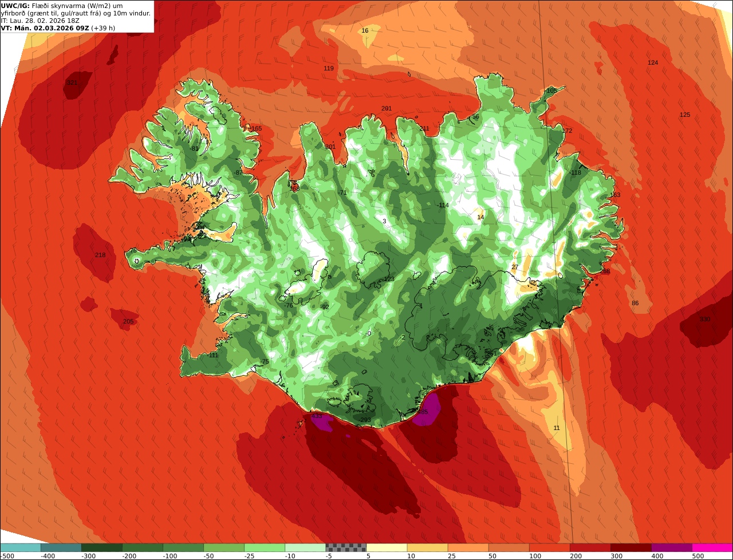Screen dimensions: 733x560
Task: Click the purple 400 to 500 legend swatch
Action: tap(672, 547)
